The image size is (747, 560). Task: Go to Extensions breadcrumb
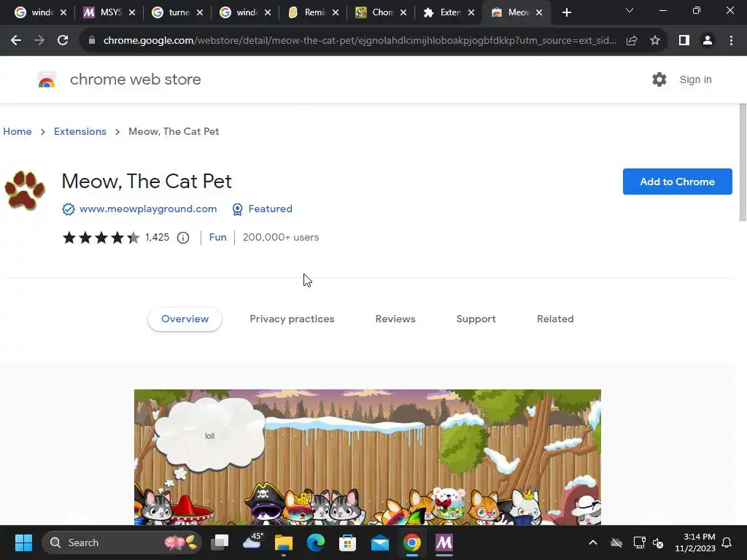(x=80, y=131)
